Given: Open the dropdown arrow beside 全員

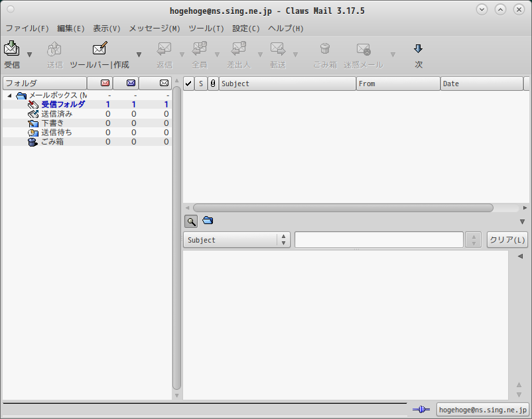Looking at the screenshot, I should tap(217, 54).
